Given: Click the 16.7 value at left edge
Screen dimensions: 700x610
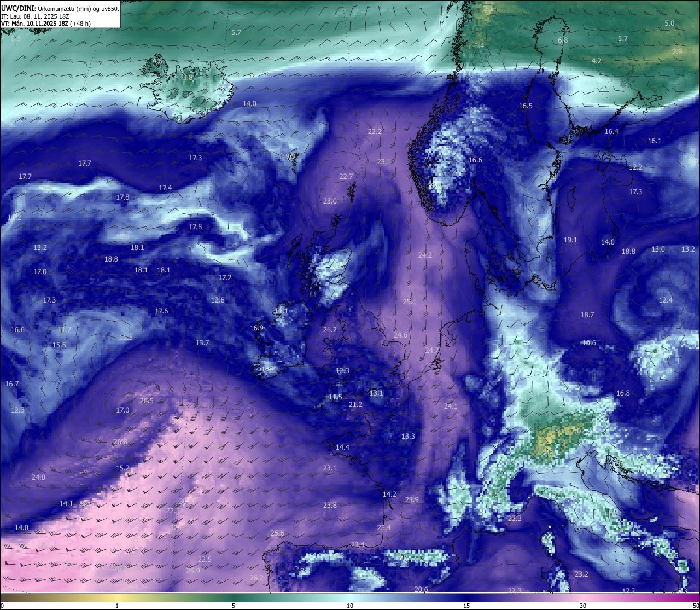Looking at the screenshot, I should pos(12,384).
